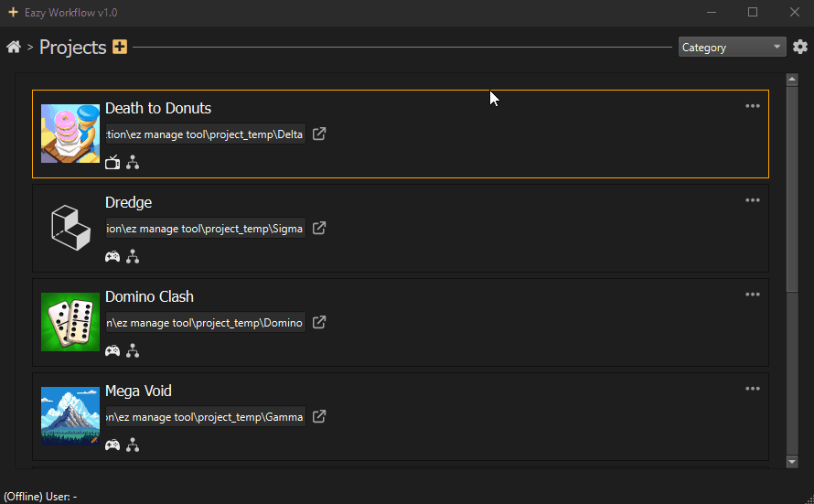
Task: Open Dredge folder with external link icon
Action: 319,228
